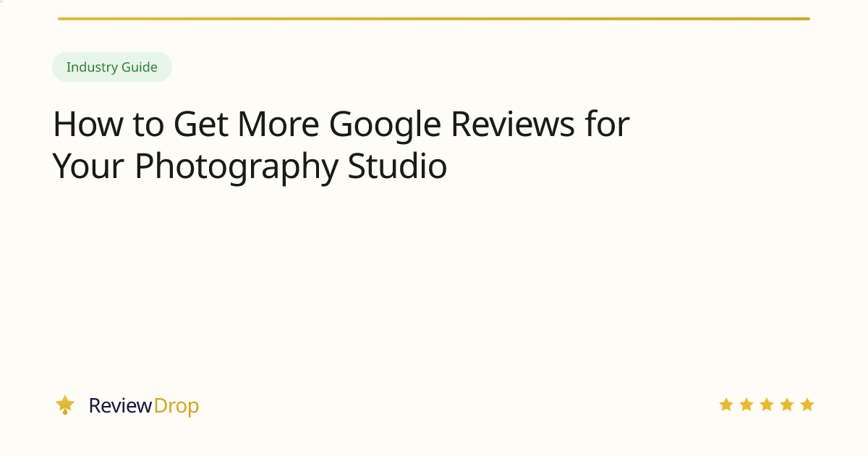The width and height of the screenshot is (868, 456).
Task: Click the word "Your" in the headline
Action: point(89,166)
